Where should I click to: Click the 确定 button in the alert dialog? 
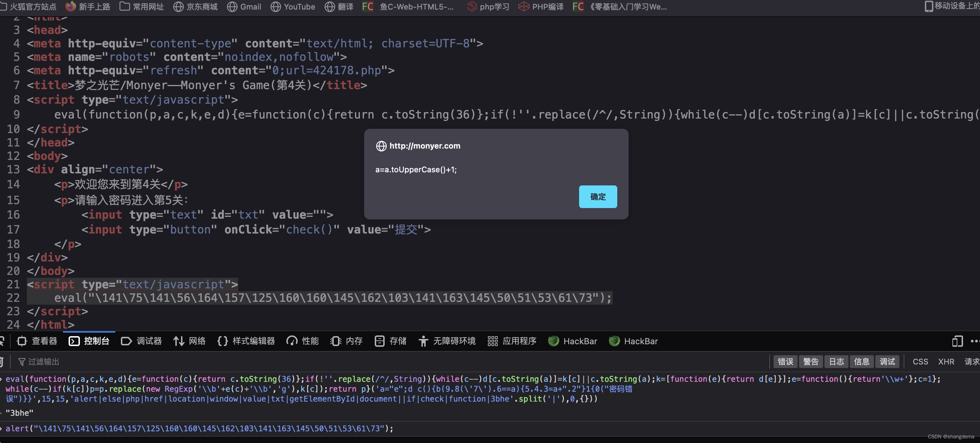tap(598, 196)
